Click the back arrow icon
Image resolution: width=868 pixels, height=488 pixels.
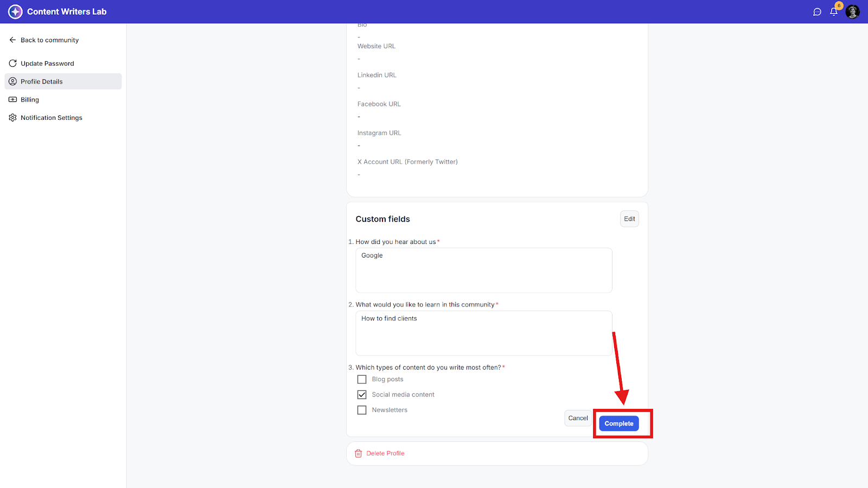[x=12, y=40]
